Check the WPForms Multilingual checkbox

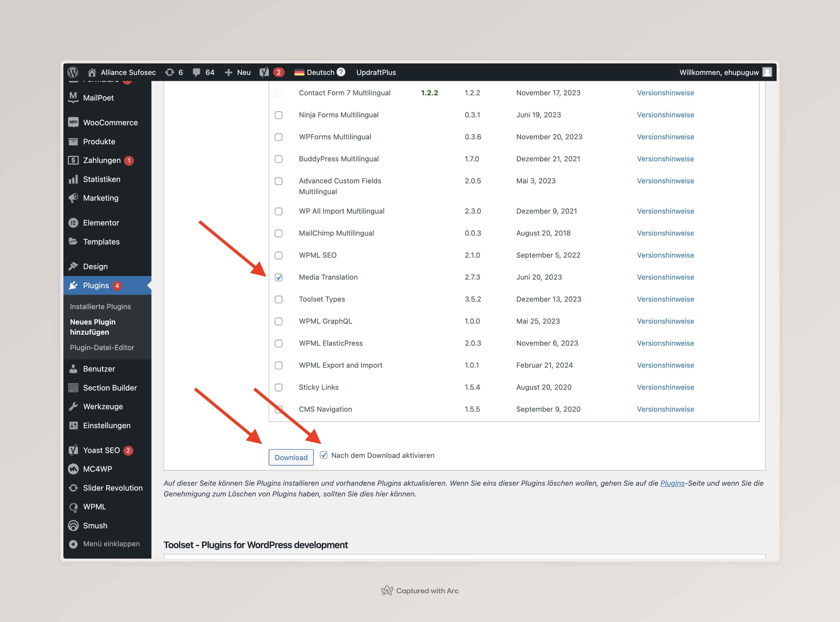[279, 137]
